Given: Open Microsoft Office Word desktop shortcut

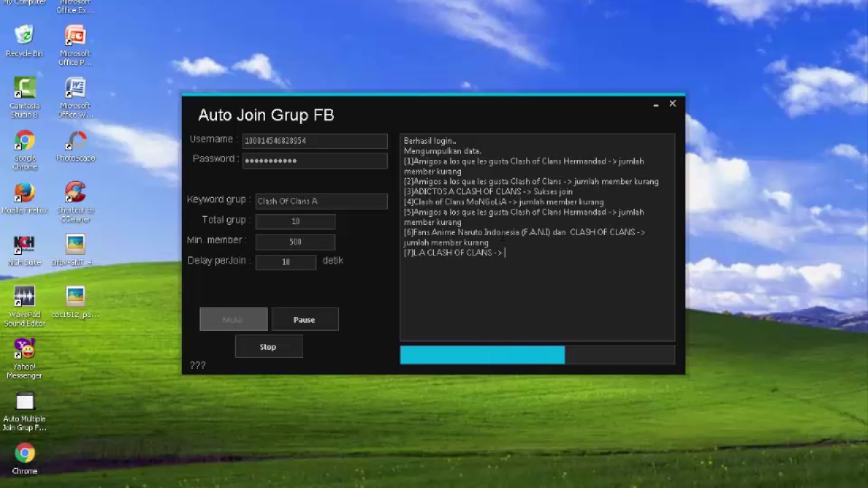Looking at the screenshot, I should [75, 98].
